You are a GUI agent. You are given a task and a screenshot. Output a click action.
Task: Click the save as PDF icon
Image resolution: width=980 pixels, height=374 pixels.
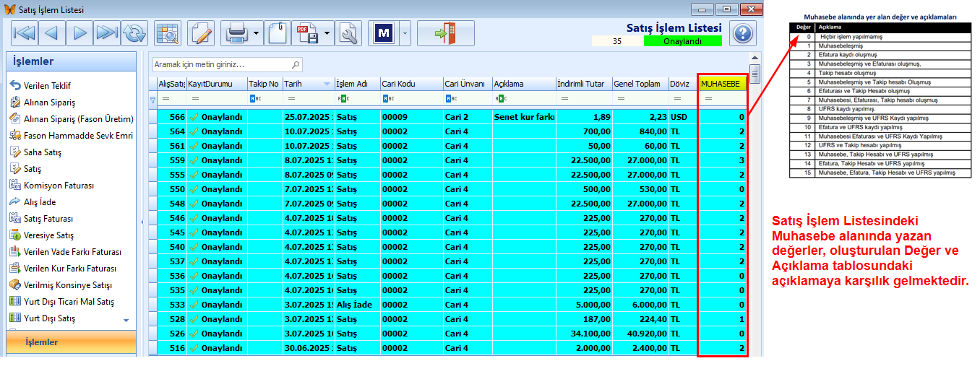pos(306,33)
